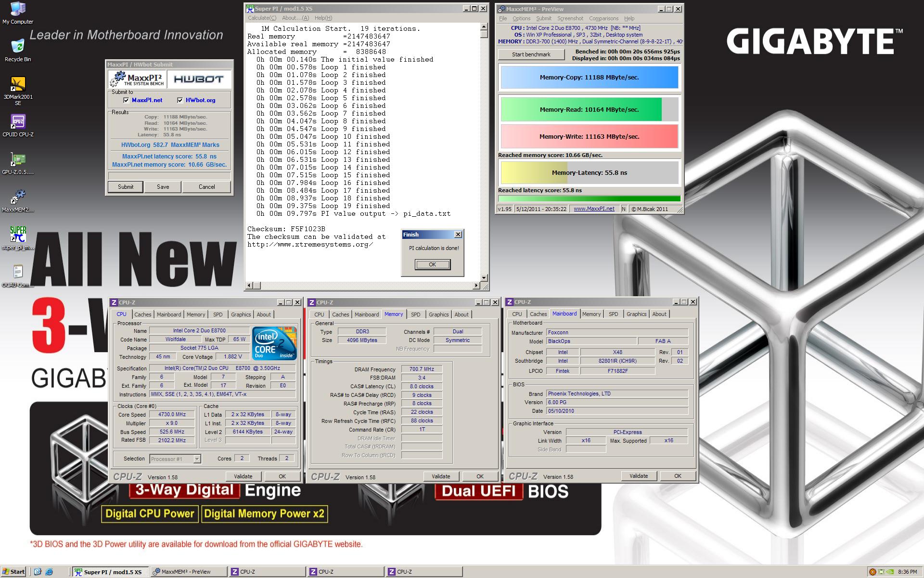
Task: Open GPU-Z desktop icon
Action: [18, 163]
